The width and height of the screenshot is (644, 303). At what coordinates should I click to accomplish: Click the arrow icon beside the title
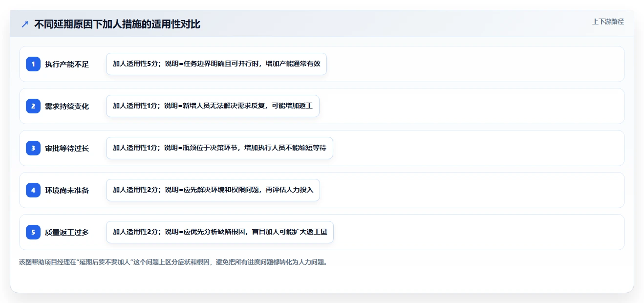(x=25, y=24)
